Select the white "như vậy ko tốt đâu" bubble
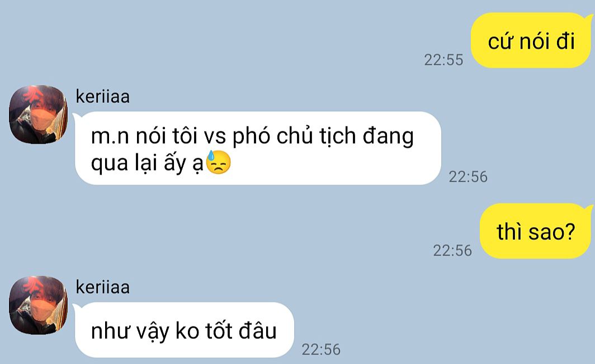The width and height of the screenshot is (595, 364). 184,330
